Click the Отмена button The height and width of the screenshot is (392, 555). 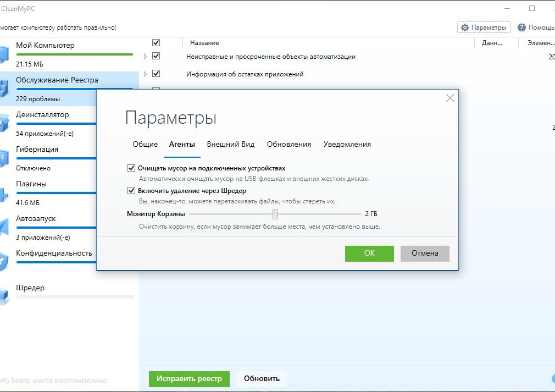pyautogui.click(x=425, y=253)
